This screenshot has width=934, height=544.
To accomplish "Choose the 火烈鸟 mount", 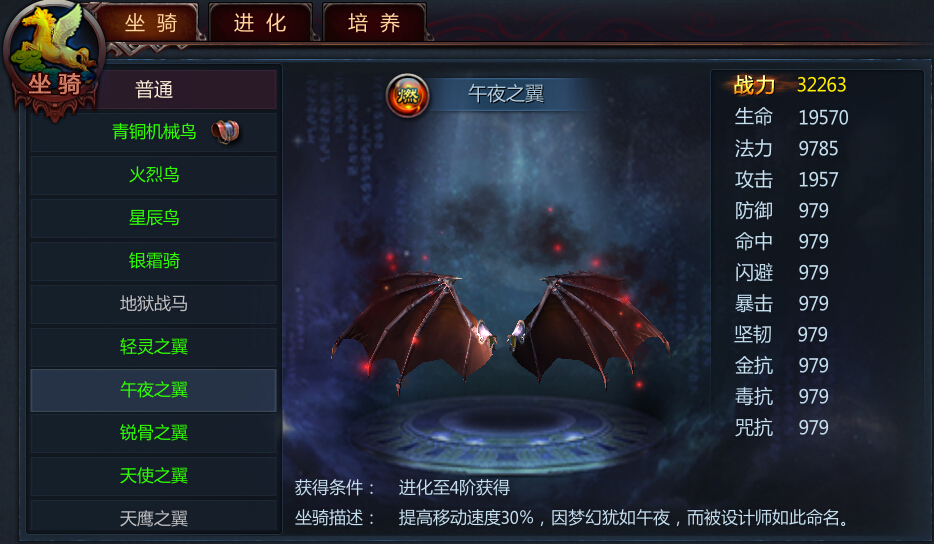I will (154, 175).
